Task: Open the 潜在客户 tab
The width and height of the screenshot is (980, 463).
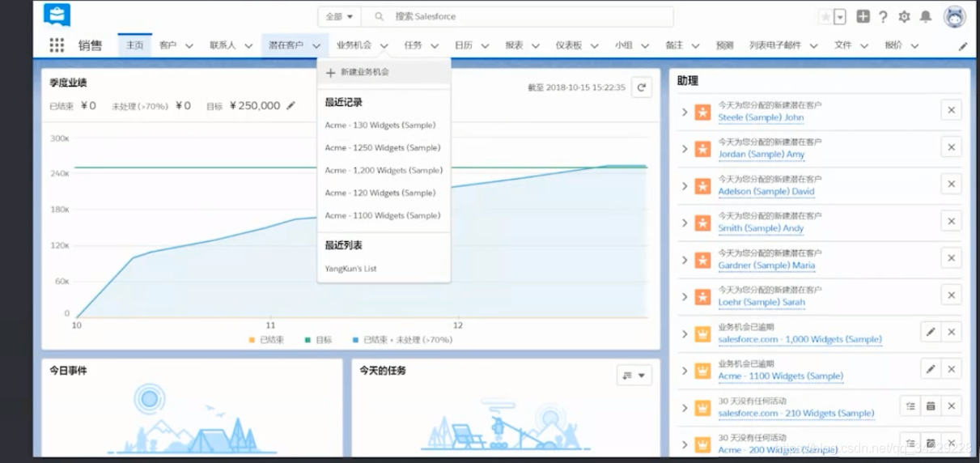Action: (x=286, y=45)
